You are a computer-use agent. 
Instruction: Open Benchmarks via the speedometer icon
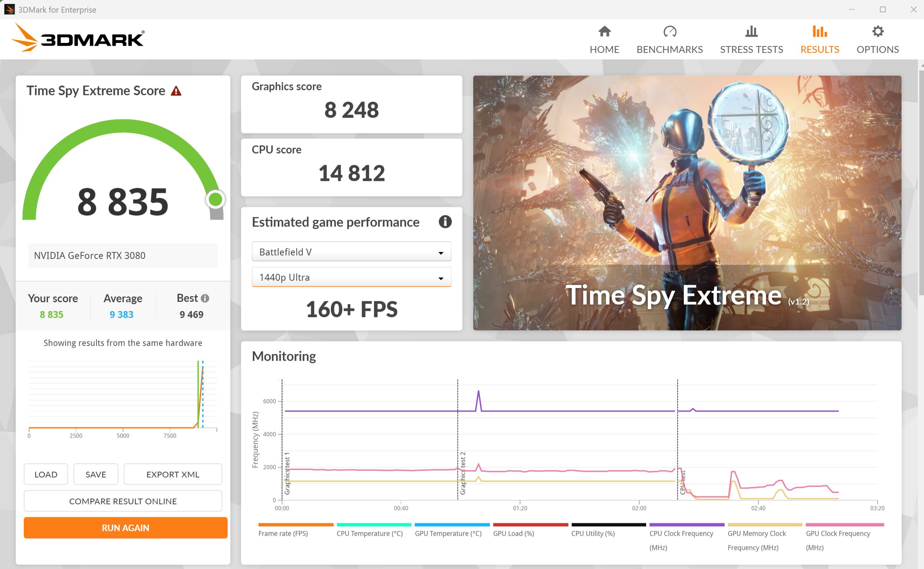[x=670, y=31]
